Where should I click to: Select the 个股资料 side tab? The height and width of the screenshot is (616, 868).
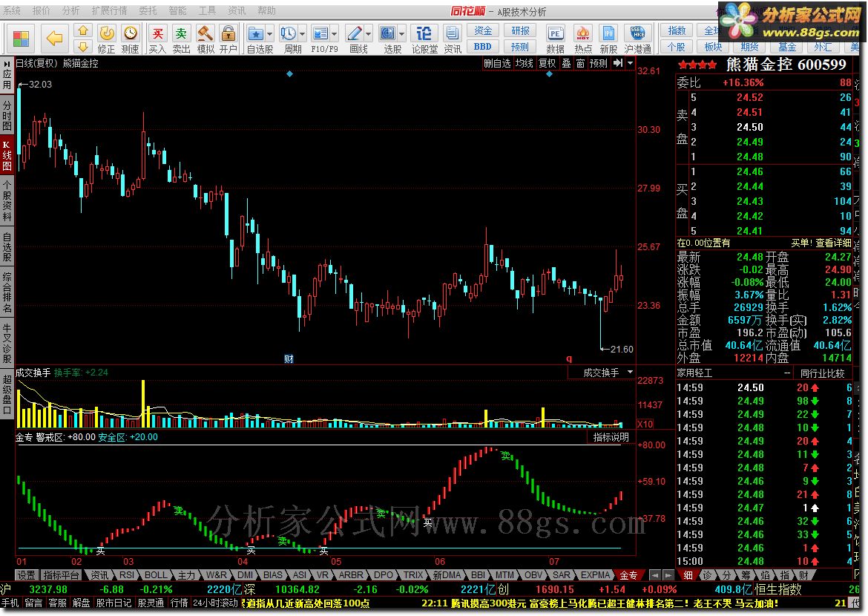coord(7,200)
